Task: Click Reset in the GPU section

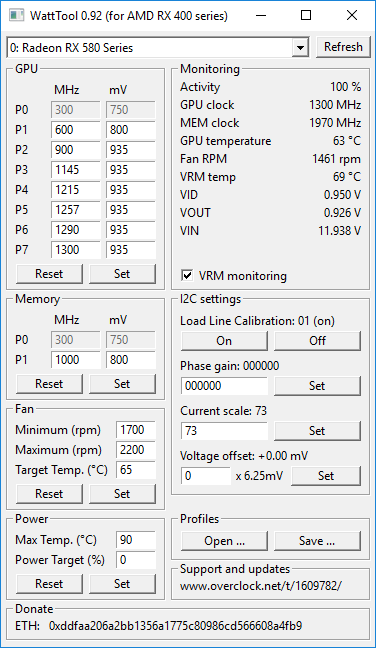Action: (x=49, y=274)
